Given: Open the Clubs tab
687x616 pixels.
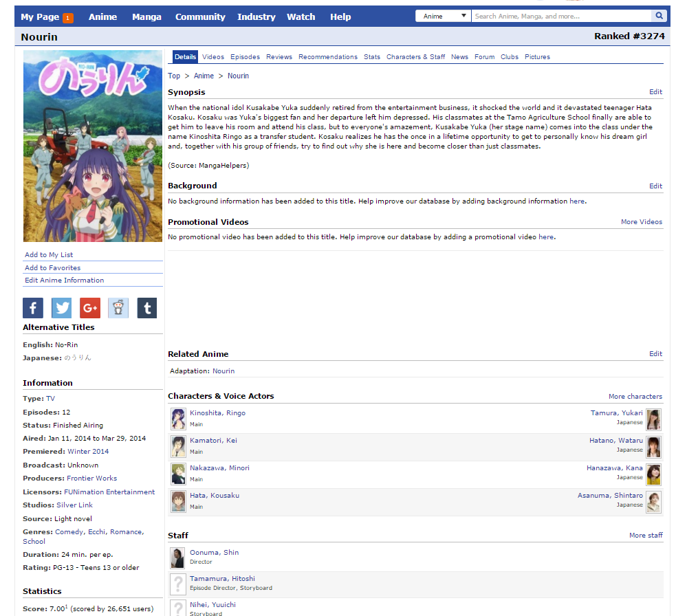Looking at the screenshot, I should tap(510, 57).
